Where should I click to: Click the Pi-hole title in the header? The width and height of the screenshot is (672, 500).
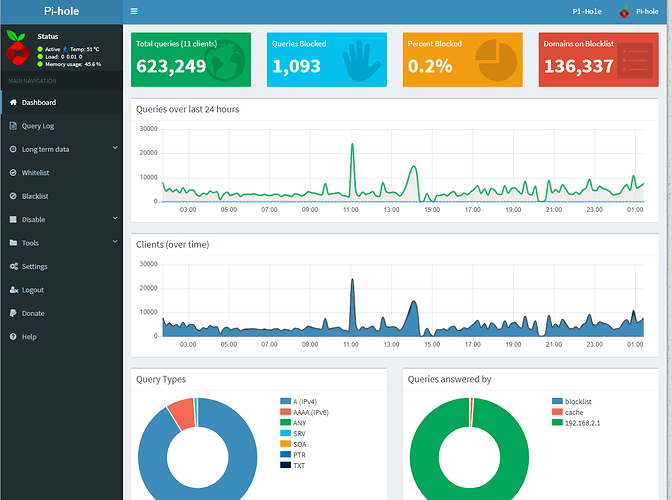(x=62, y=12)
